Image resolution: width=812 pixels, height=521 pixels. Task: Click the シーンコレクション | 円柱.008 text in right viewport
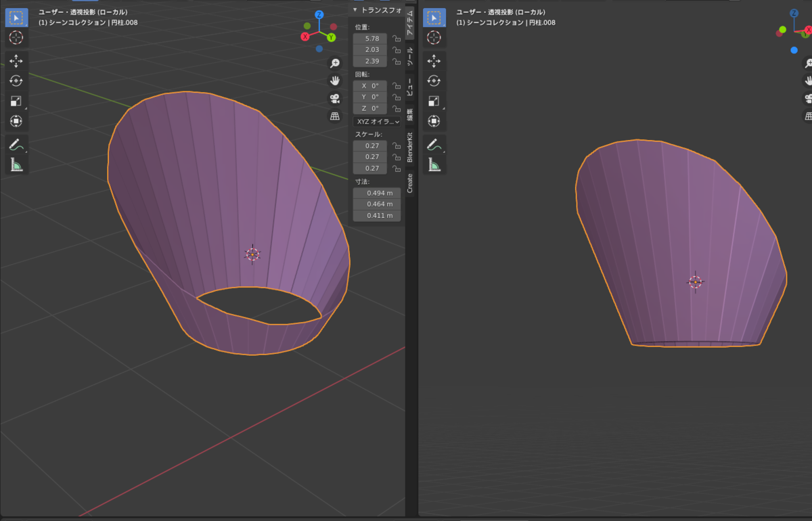pos(511,22)
